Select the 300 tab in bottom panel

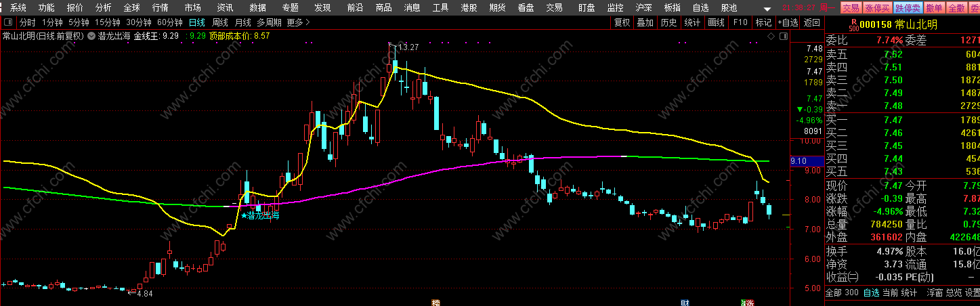coord(851,292)
